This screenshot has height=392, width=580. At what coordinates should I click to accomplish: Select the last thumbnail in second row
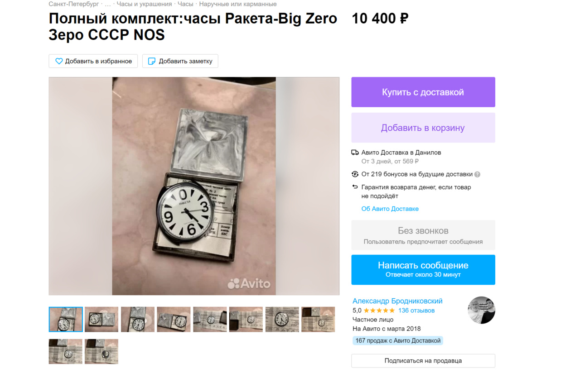coord(101,352)
